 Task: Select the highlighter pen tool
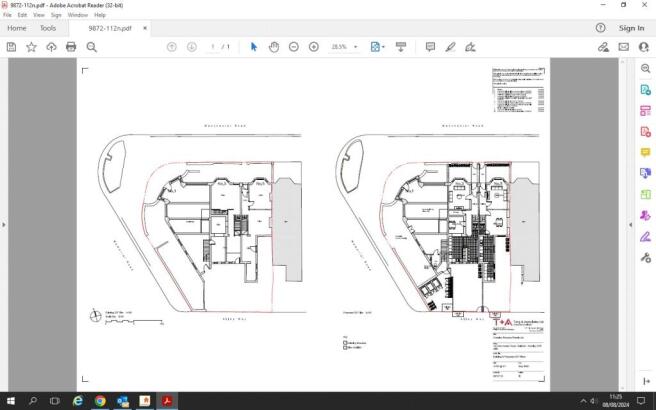click(x=450, y=47)
